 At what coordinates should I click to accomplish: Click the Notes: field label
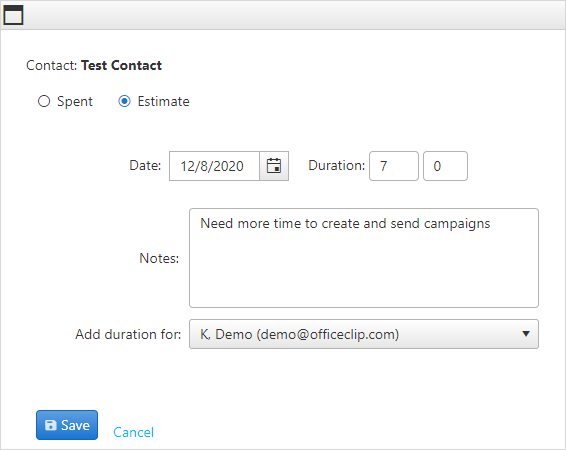point(159,258)
